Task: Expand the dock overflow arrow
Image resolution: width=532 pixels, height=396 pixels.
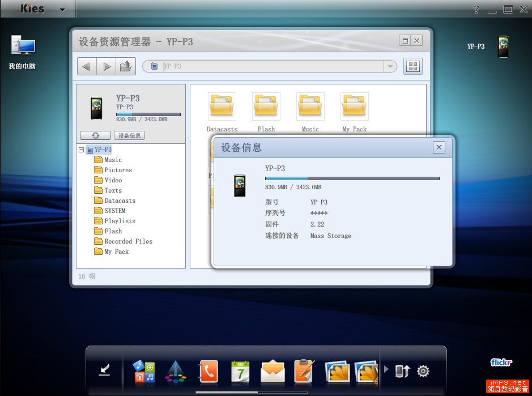Action: click(386, 371)
